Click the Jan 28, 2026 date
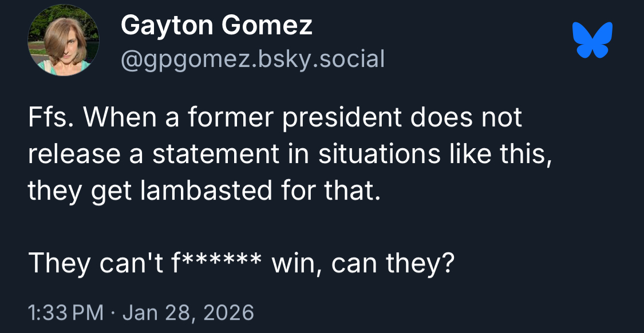This screenshot has height=333, width=644. 188,312
